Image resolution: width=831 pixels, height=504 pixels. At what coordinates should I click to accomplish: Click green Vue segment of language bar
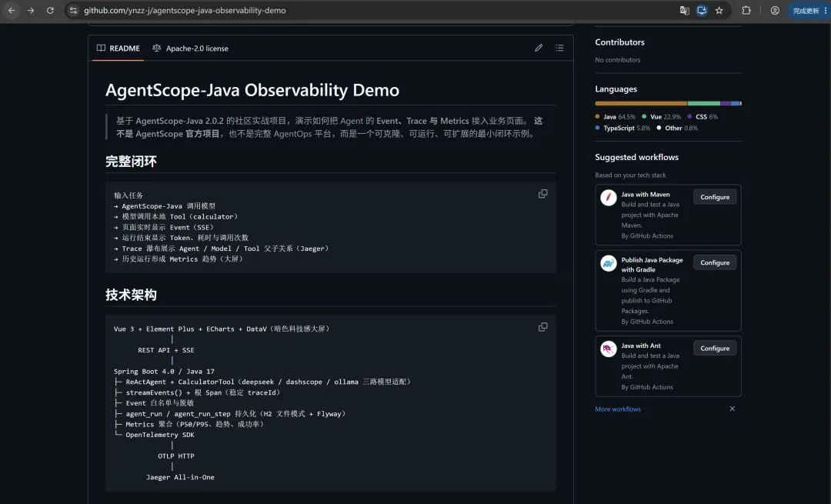(x=704, y=103)
